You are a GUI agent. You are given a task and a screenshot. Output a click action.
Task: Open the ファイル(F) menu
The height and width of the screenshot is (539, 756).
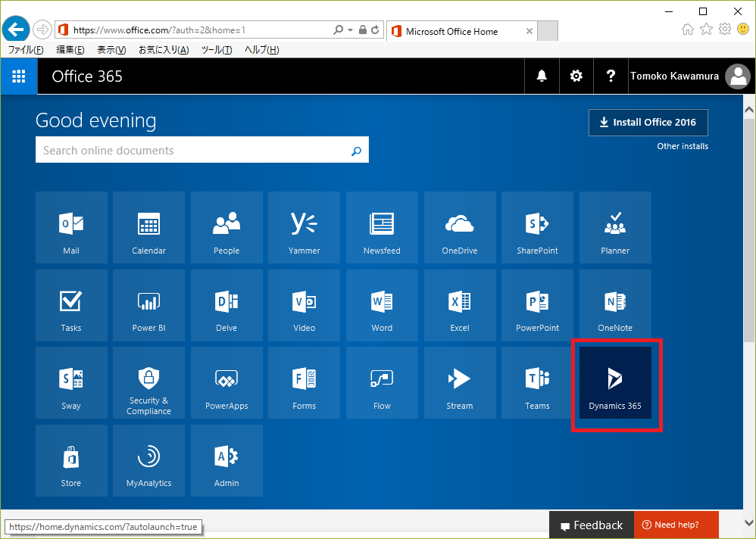26,50
